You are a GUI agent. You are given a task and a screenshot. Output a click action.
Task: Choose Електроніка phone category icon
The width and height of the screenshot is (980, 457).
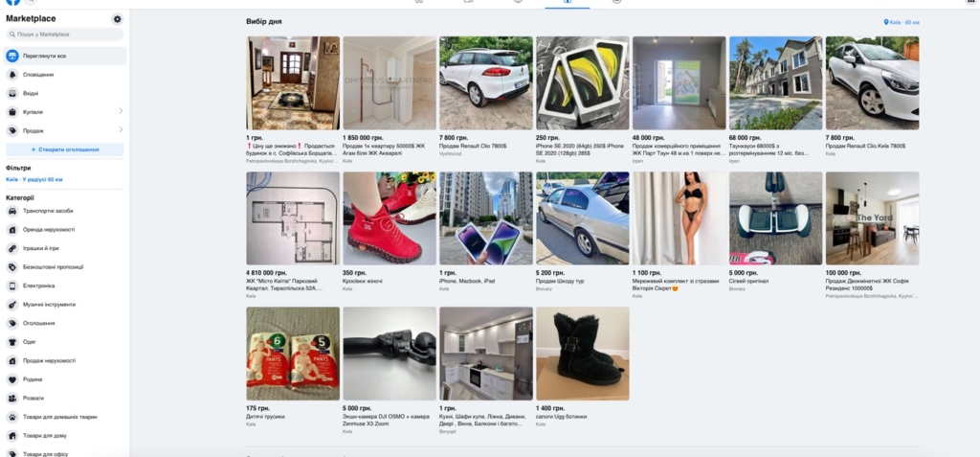point(11,286)
